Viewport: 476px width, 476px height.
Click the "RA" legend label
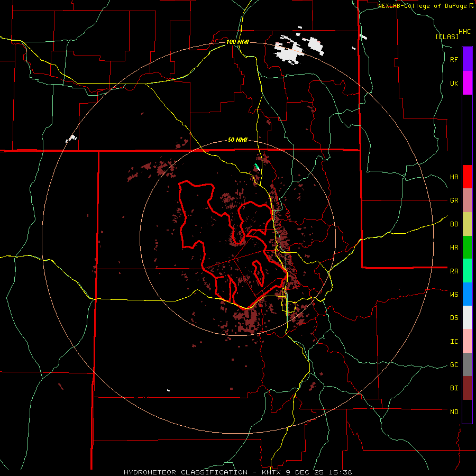pyautogui.click(x=454, y=271)
